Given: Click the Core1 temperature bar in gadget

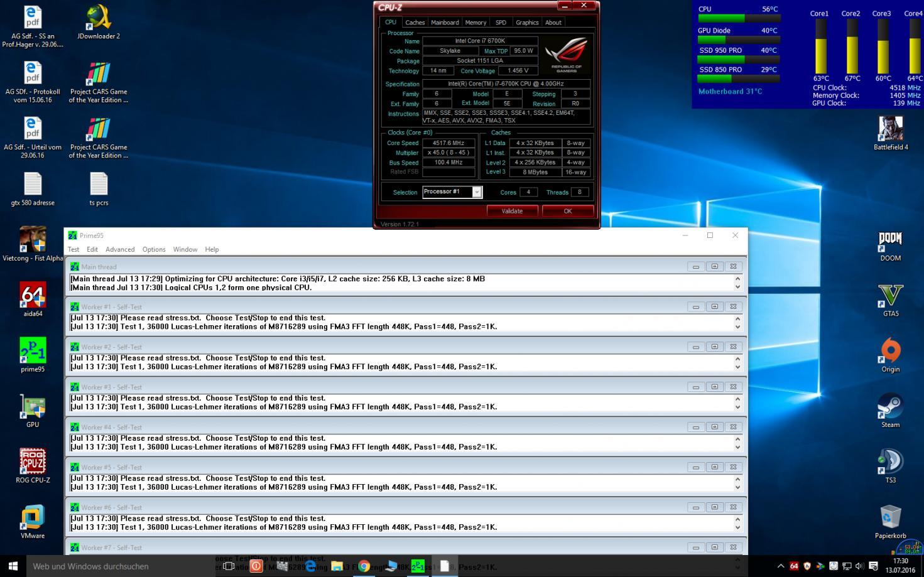Looking at the screenshot, I should tap(820, 46).
